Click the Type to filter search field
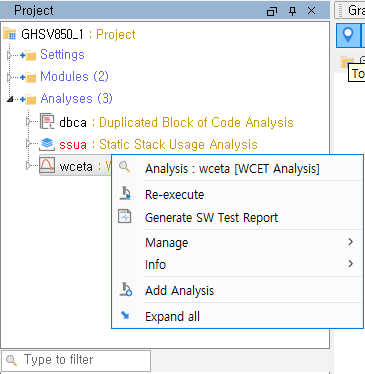This screenshot has width=365, height=374. [76, 360]
